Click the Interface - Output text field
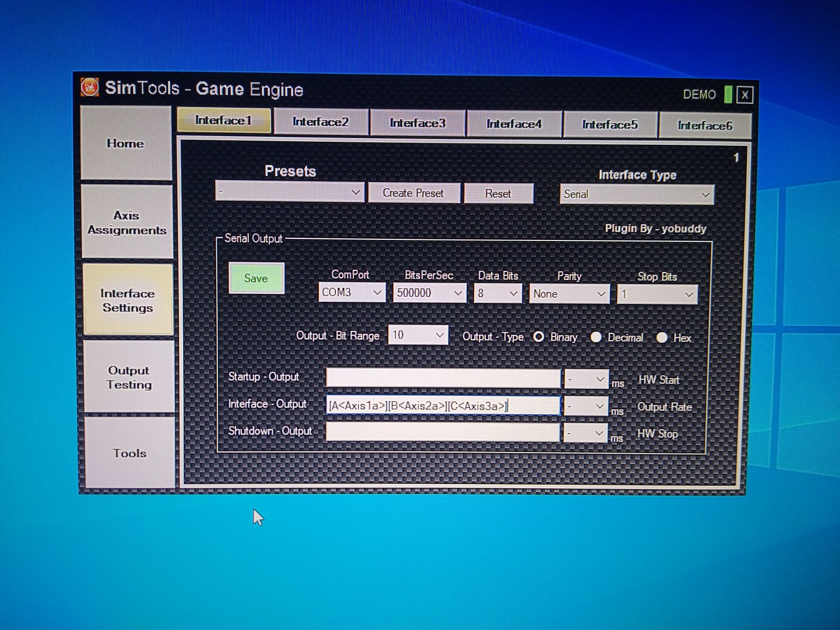Image resolution: width=840 pixels, height=630 pixels. 443,405
